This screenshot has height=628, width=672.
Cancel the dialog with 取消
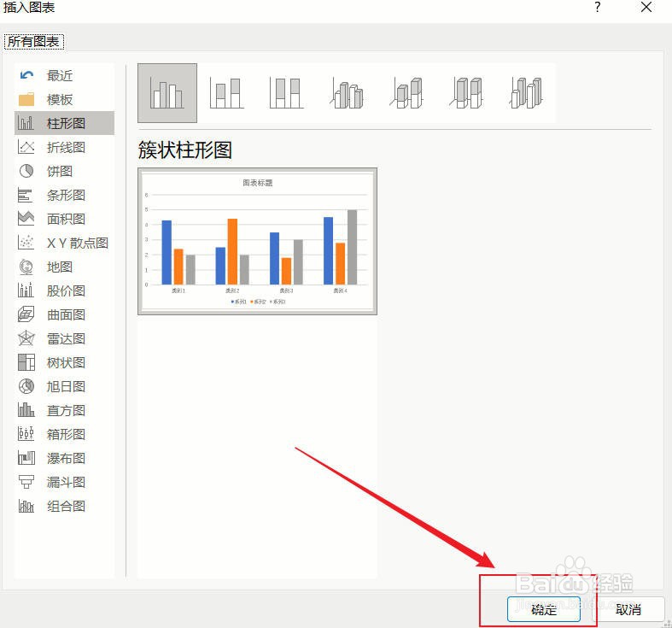[x=628, y=609]
